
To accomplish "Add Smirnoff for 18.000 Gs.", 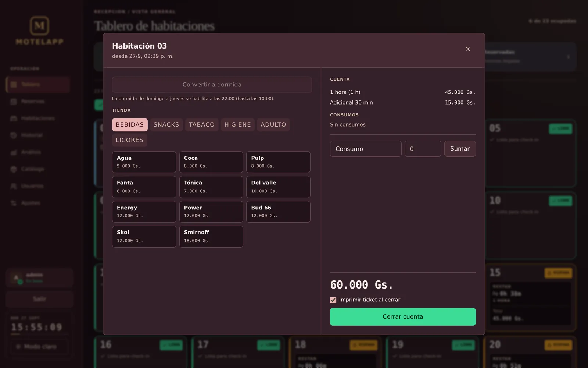I will click(211, 237).
